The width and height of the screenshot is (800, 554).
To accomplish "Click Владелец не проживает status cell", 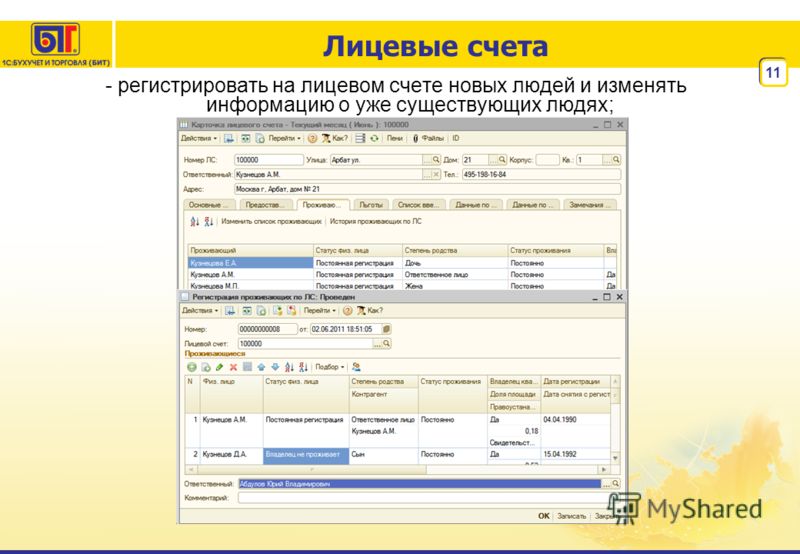I will [x=306, y=456].
